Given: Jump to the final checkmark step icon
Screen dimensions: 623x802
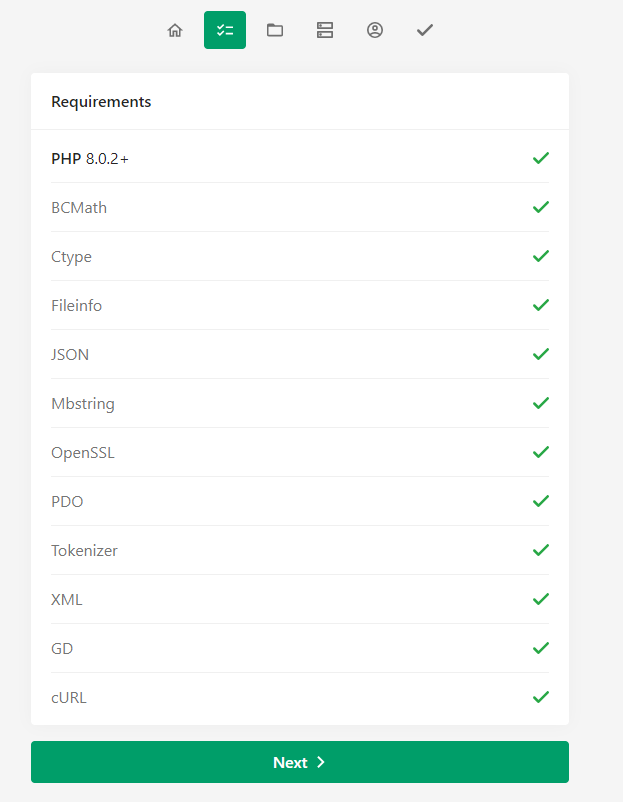Looking at the screenshot, I should click(425, 30).
